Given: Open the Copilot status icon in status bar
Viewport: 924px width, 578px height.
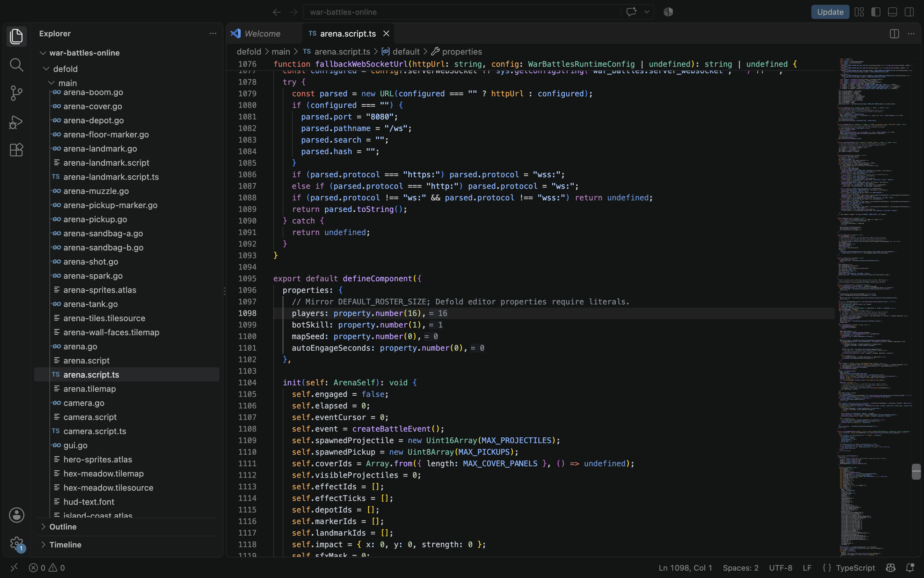Looking at the screenshot, I should click(891, 568).
